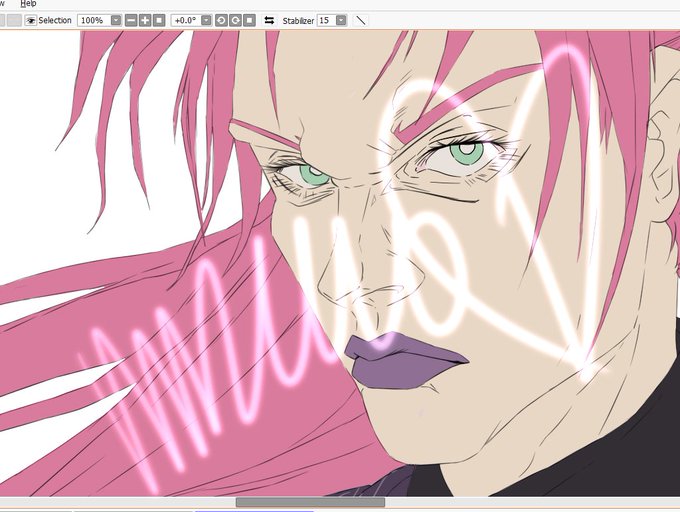Rotate the canvas counterclockwise

pyautogui.click(x=221, y=20)
